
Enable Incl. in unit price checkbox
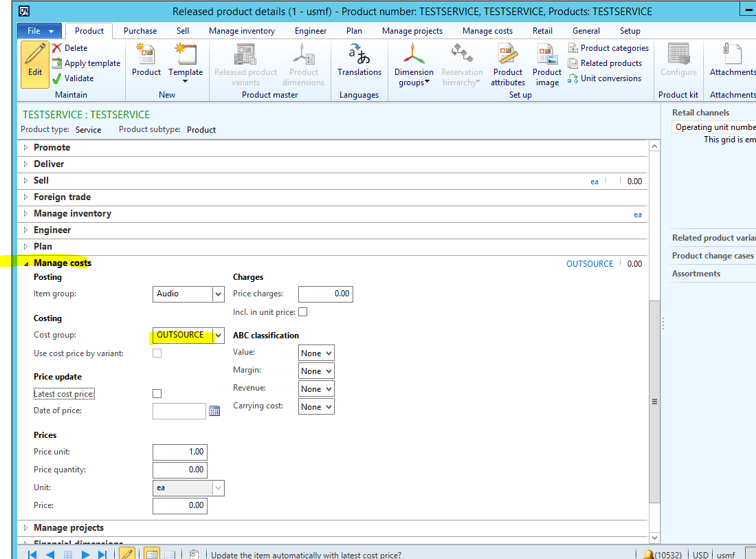(x=302, y=312)
